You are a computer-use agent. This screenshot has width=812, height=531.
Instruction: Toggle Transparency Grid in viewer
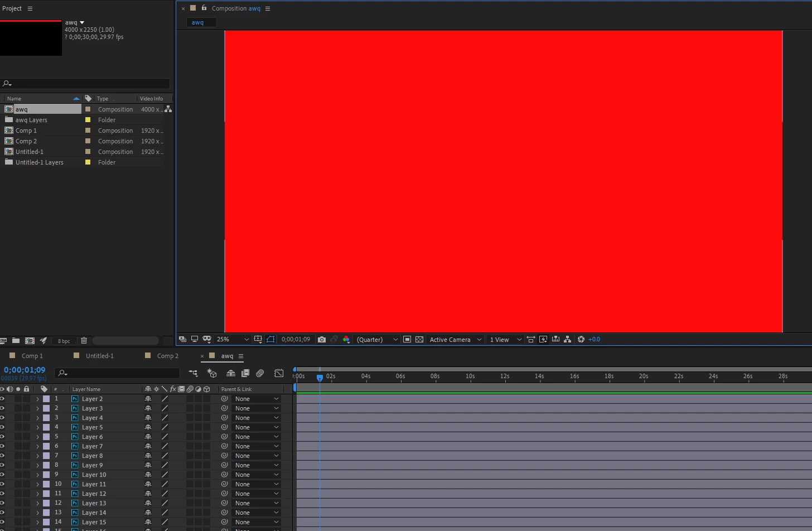tap(419, 339)
